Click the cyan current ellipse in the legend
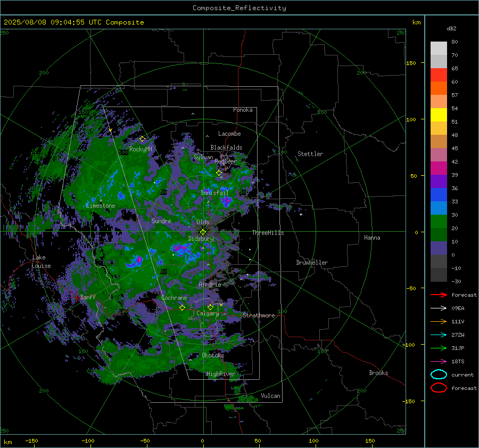Viewport: 479px width, 448px height. (439, 374)
